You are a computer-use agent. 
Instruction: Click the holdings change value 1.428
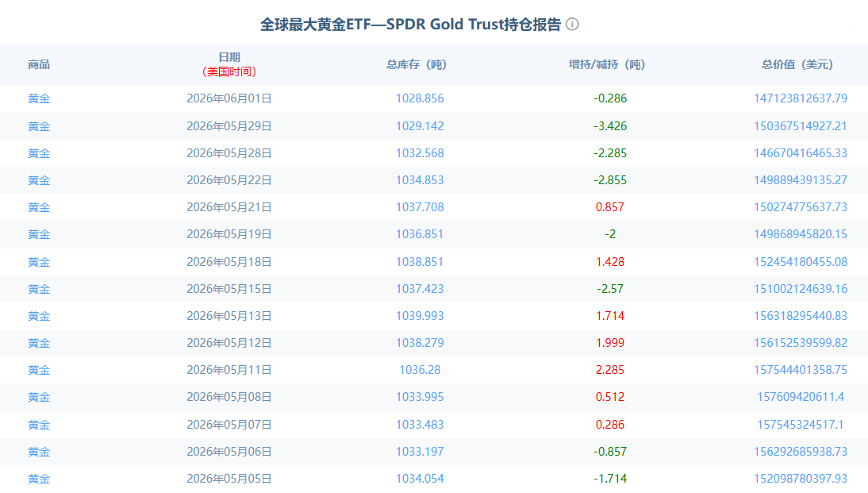click(610, 262)
